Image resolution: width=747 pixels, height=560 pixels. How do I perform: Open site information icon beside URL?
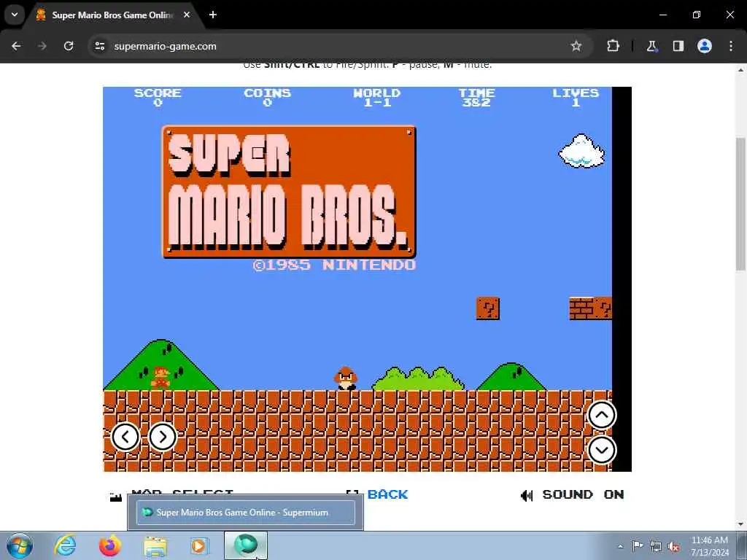pyautogui.click(x=99, y=46)
